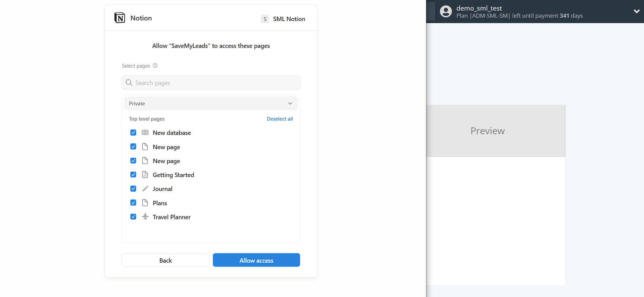Uncheck the Journal checkbox
The width and height of the screenshot is (644, 297).
coord(133,189)
